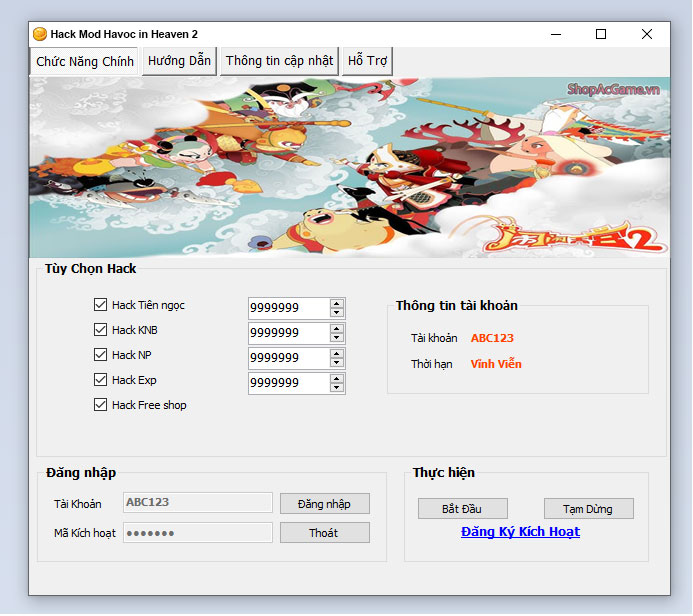Open the Hướng Dẫn tab

pos(179,61)
